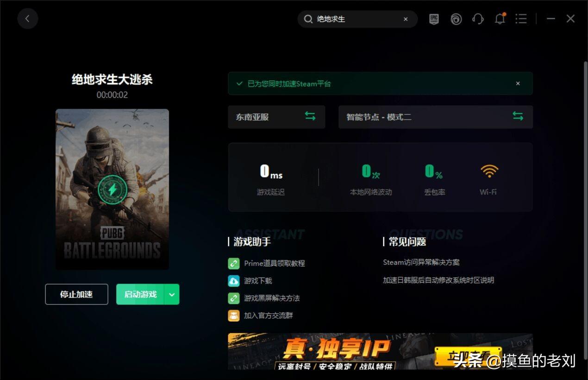Click the swap arrows beside 东南亚服
588x380 pixels.
(x=310, y=116)
